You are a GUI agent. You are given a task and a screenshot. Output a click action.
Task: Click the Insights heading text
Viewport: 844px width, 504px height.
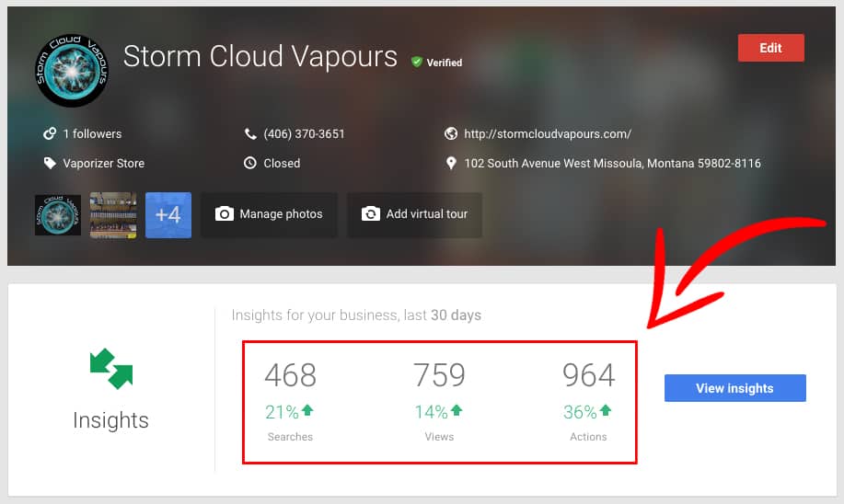click(110, 420)
